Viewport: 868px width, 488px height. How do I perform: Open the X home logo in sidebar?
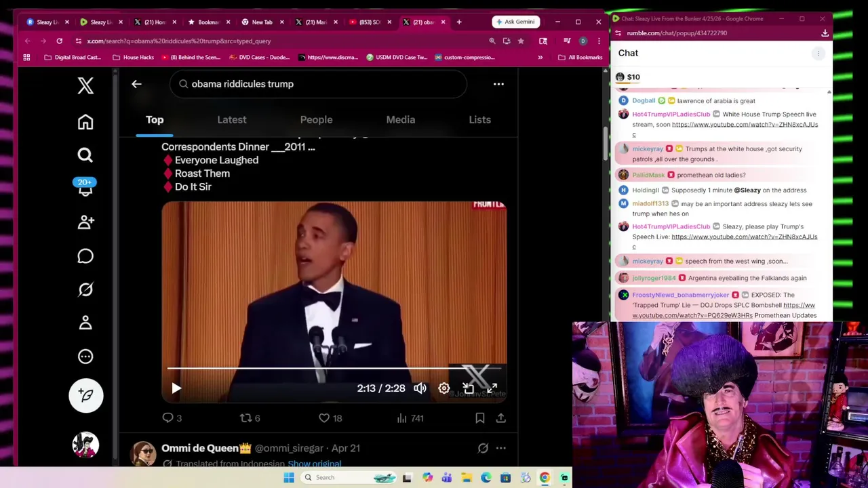pos(85,85)
